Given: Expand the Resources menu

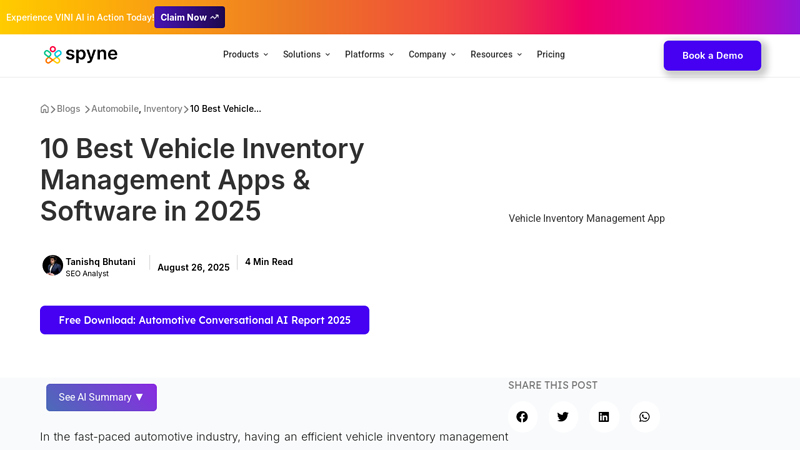Looking at the screenshot, I should [x=496, y=55].
